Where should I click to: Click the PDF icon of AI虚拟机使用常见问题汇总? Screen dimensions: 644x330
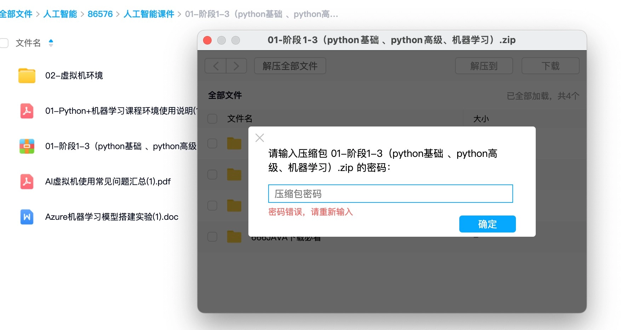tap(26, 182)
